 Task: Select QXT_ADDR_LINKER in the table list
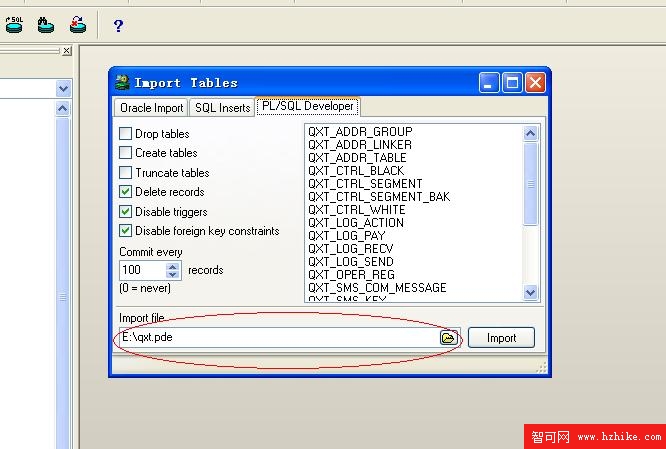tap(360, 145)
